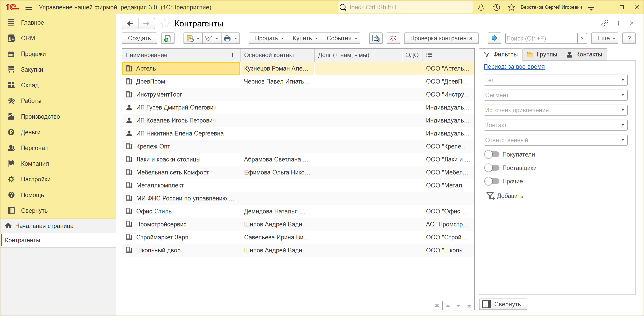Open the reports dropdown in toolbar
644x316 pixels.
(x=193, y=38)
